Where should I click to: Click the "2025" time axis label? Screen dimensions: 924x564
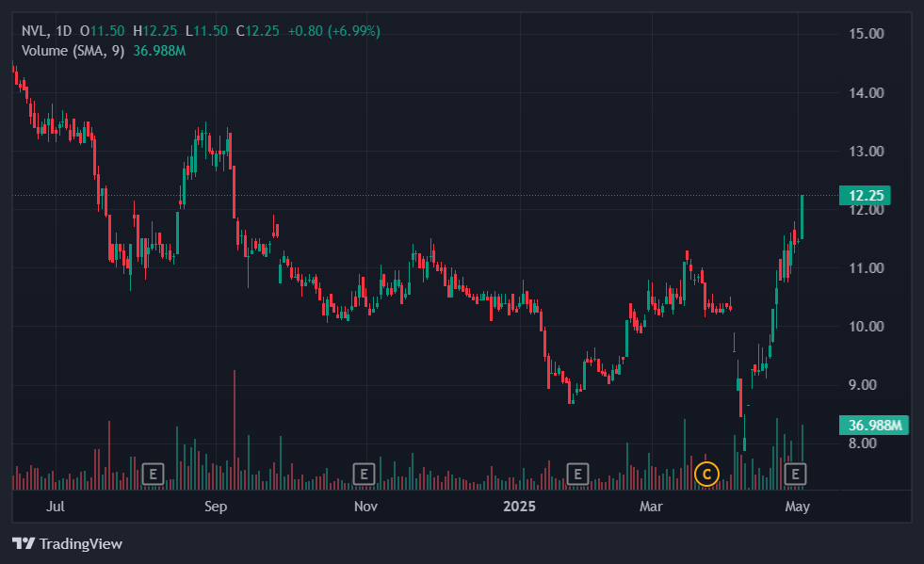[520, 507]
